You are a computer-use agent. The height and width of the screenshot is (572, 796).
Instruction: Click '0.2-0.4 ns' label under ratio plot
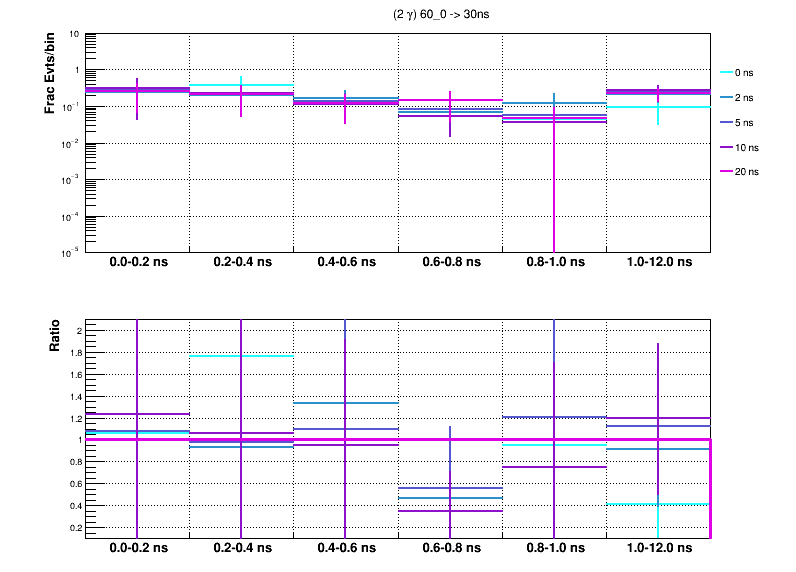[241, 550]
